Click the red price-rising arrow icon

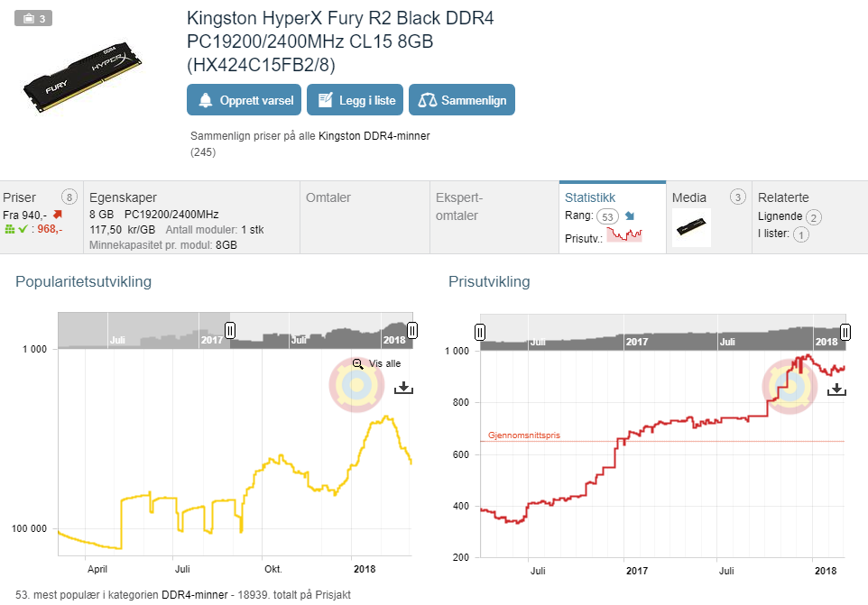pos(58,214)
